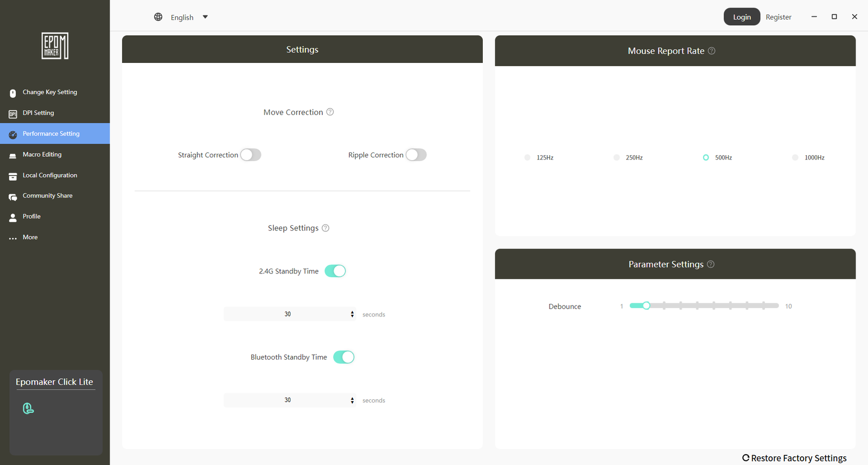The height and width of the screenshot is (465, 868).
Task: Open the DPI Setting page
Action: [38, 113]
